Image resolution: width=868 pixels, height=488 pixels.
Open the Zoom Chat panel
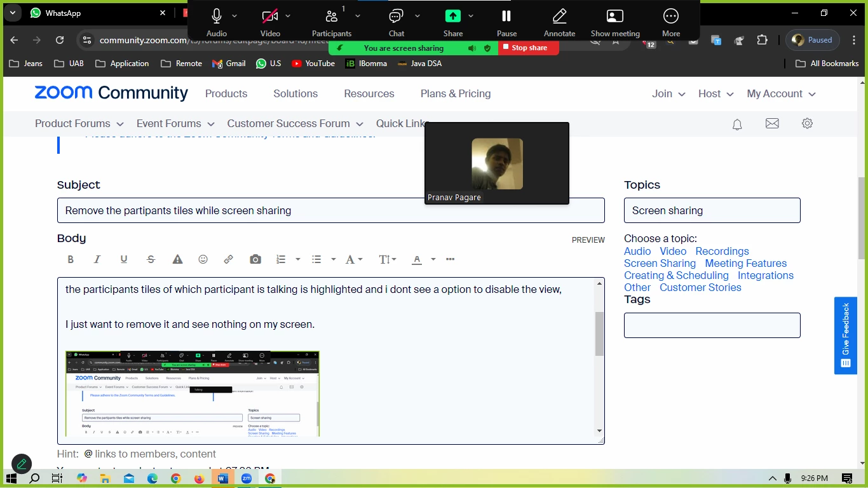pos(397,21)
